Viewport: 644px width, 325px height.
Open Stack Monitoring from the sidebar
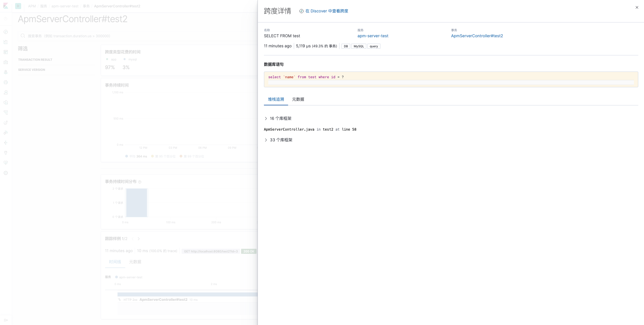[6, 163]
